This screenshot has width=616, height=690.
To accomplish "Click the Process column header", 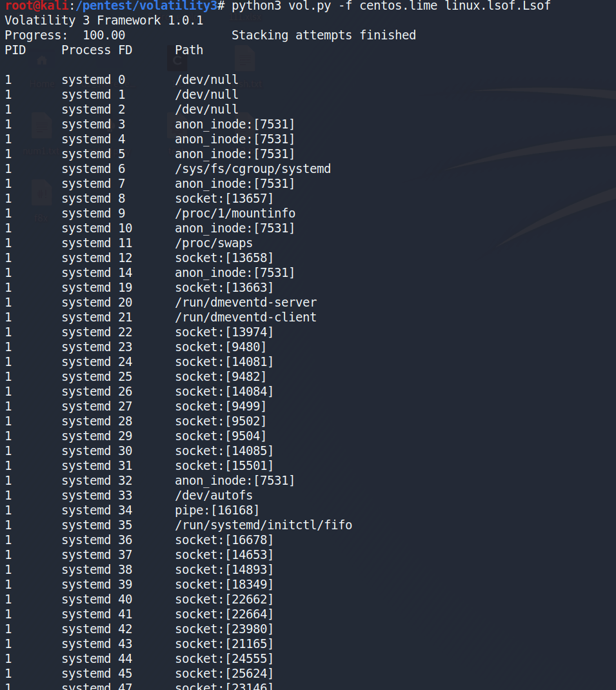I will pyautogui.click(x=86, y=50).
